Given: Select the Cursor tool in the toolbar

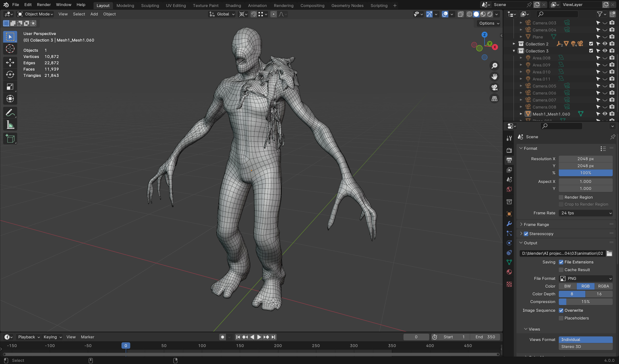Looking at the screenshot, I should [10, 49].
